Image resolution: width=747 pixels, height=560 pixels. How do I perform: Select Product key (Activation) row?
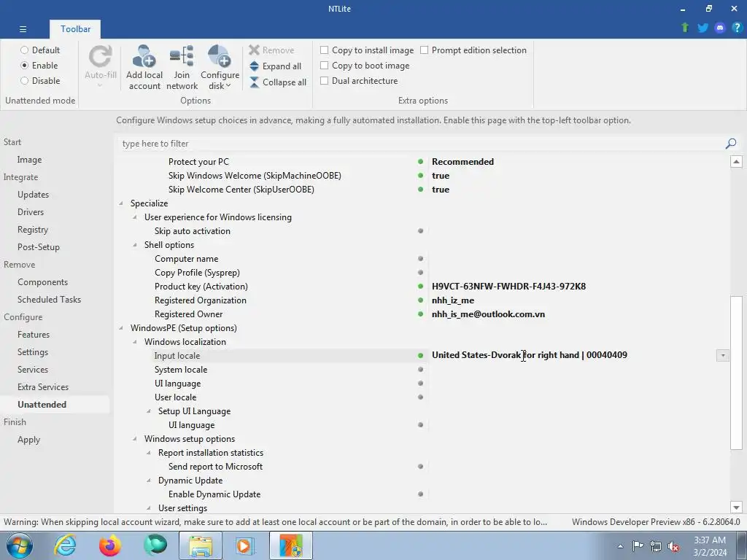[201, 286]
